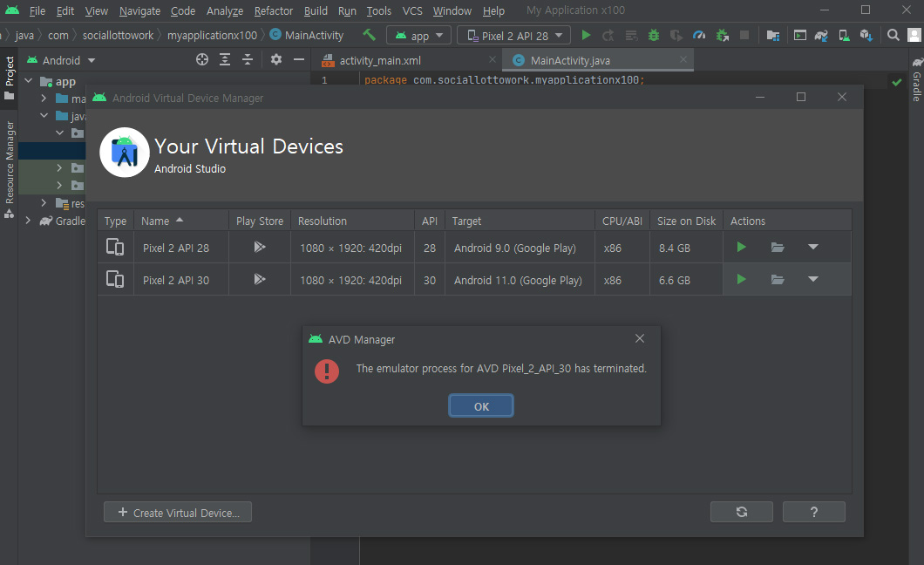
Task: Click MainActivity in the breadcrumb bar
Action: coord(307,35)
